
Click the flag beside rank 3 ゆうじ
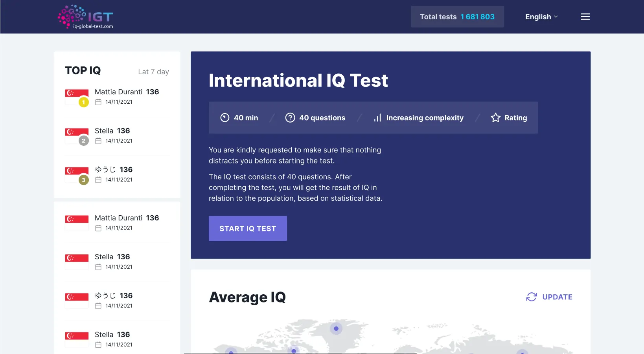[x=77, y=174]
